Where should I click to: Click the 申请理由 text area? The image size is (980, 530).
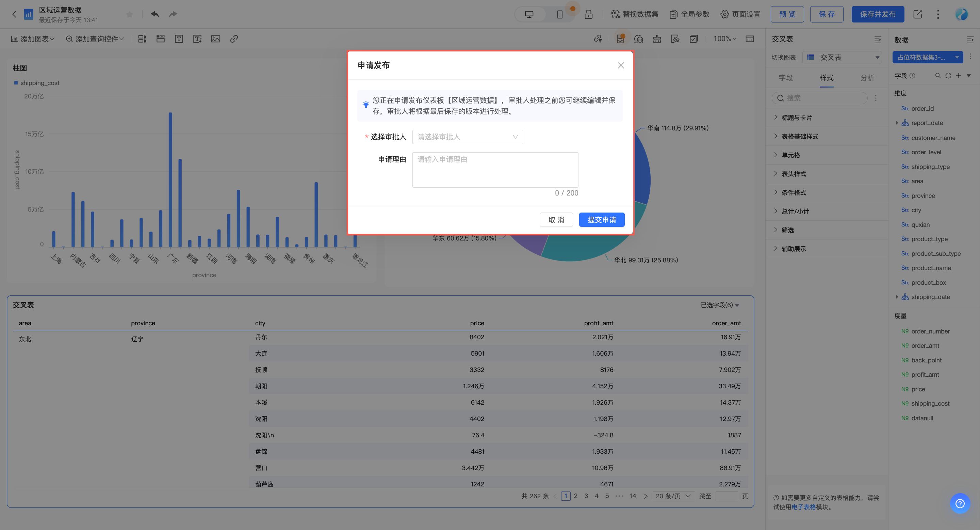(x=495, y=170)
